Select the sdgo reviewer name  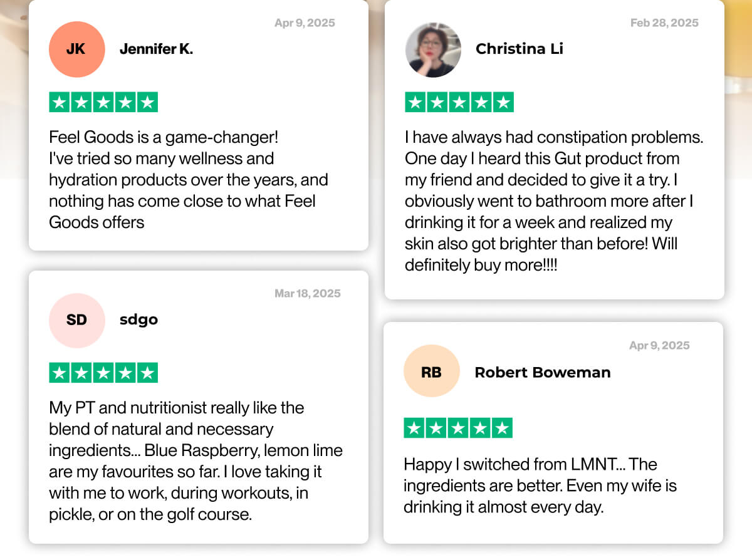[x=138, y=320]
